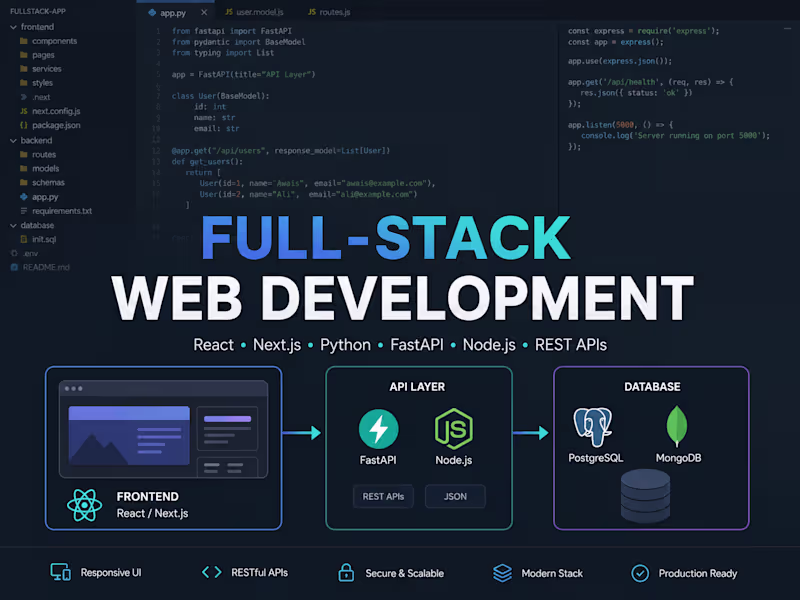800x600 pixels.
Task: Click the 'app.use(express.json());' code line
Action: pyautogui.click(x=620, y=61)
